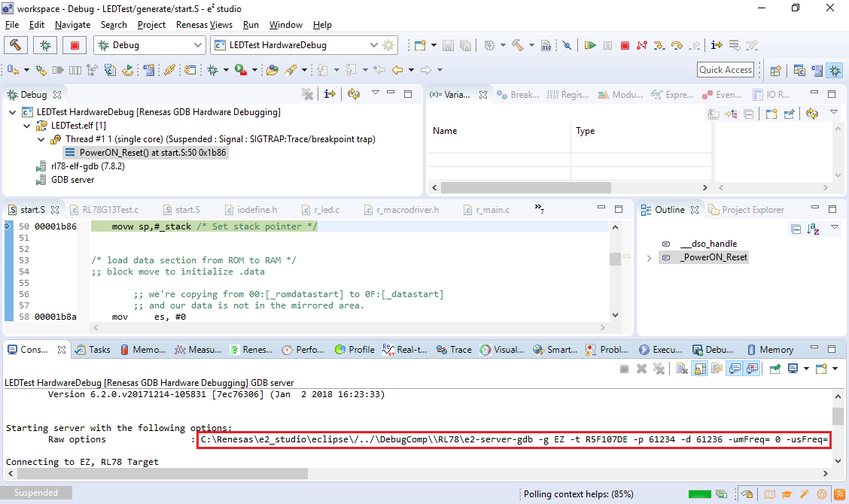Collapse the LEDTest.elf [1] node

26,126
